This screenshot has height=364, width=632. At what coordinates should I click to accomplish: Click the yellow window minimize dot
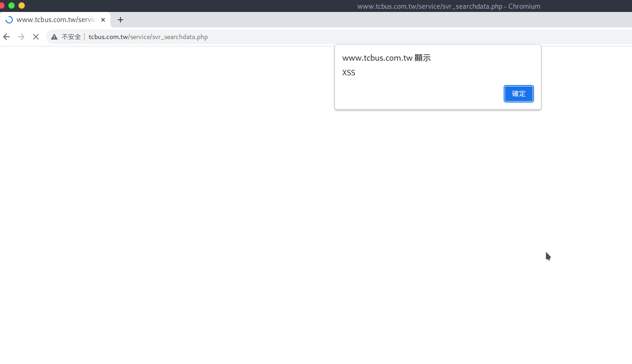point(22,6)
